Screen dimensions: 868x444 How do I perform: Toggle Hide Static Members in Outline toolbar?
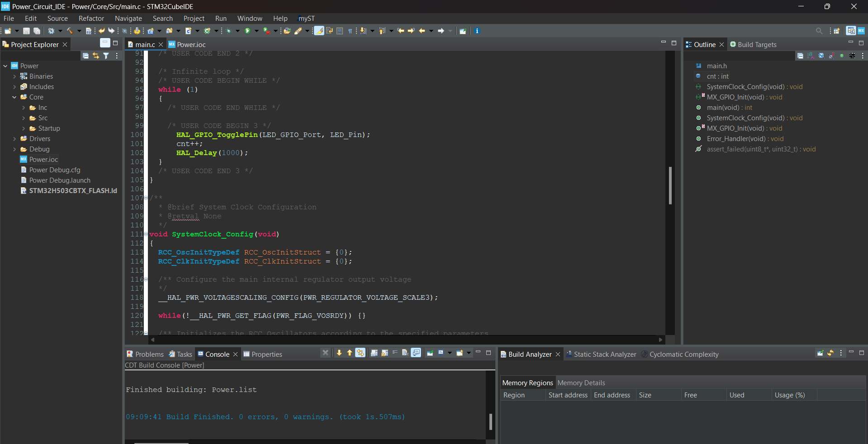pos(831,55)
